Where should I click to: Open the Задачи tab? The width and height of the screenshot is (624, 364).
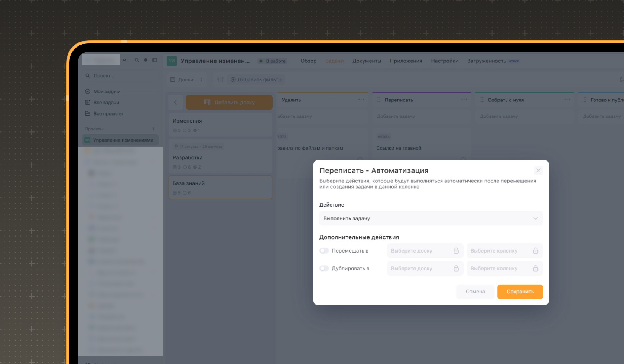pos(335,61)
